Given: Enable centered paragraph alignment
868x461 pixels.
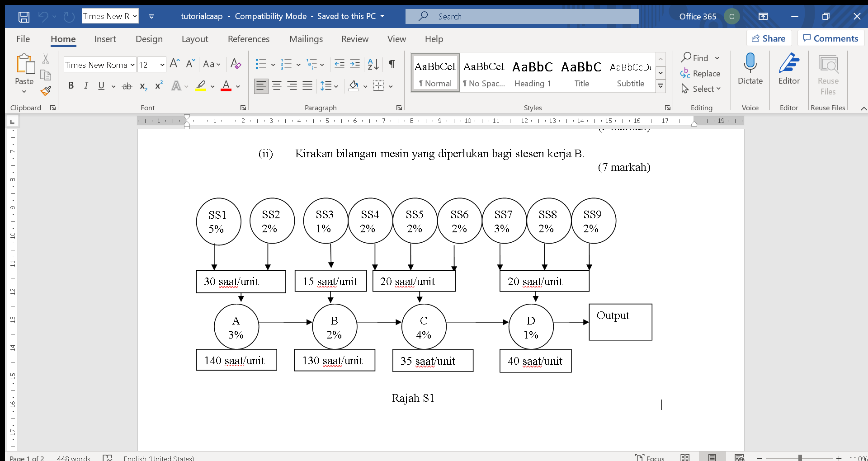Looking at the screenshot, I should 277,86.
